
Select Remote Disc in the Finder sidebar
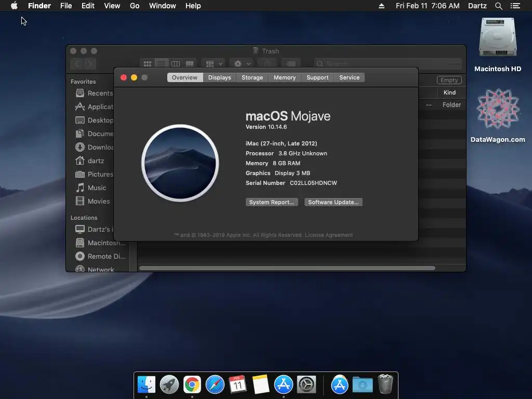coord(100,257)
